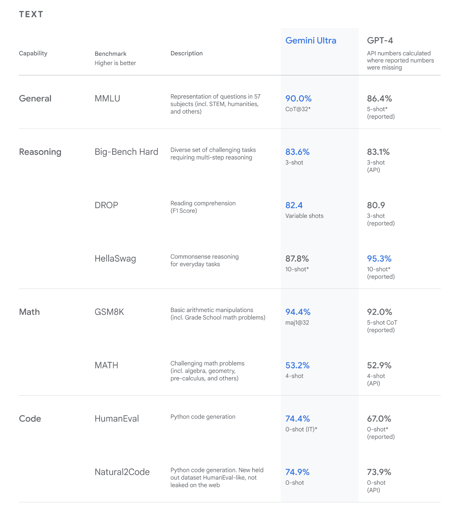This screenshot has width=468, height=513.
Task: Select the MATH benchmark label
Action: (x=106, y=365)
